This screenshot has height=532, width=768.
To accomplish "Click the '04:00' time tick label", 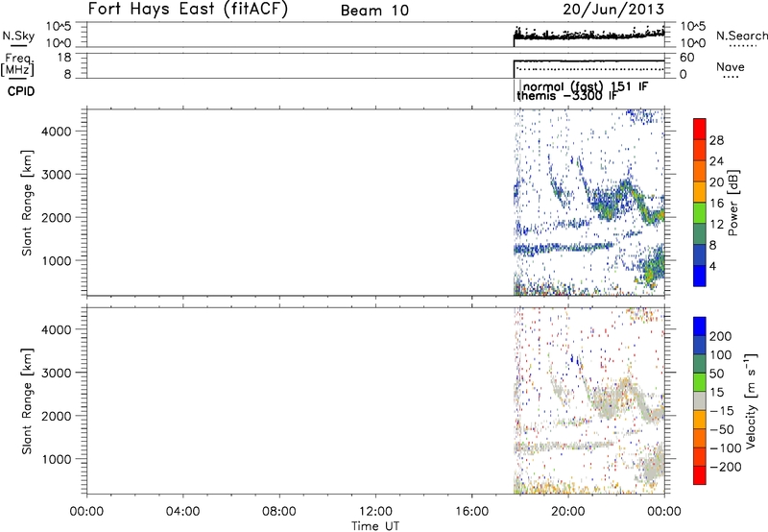I will pos(182,512).
